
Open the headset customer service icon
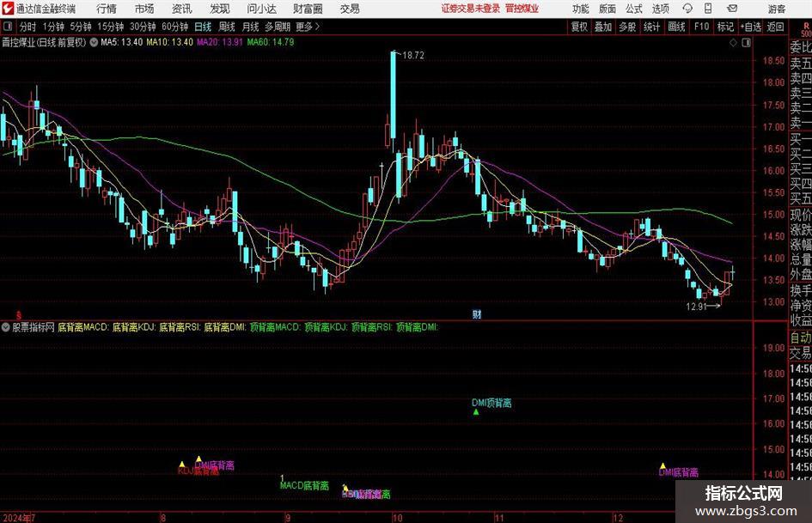tap(687, 9)
